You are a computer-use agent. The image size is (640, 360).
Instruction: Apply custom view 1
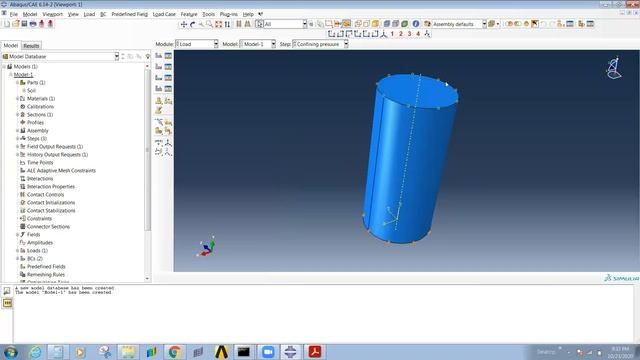coord(392,34)
